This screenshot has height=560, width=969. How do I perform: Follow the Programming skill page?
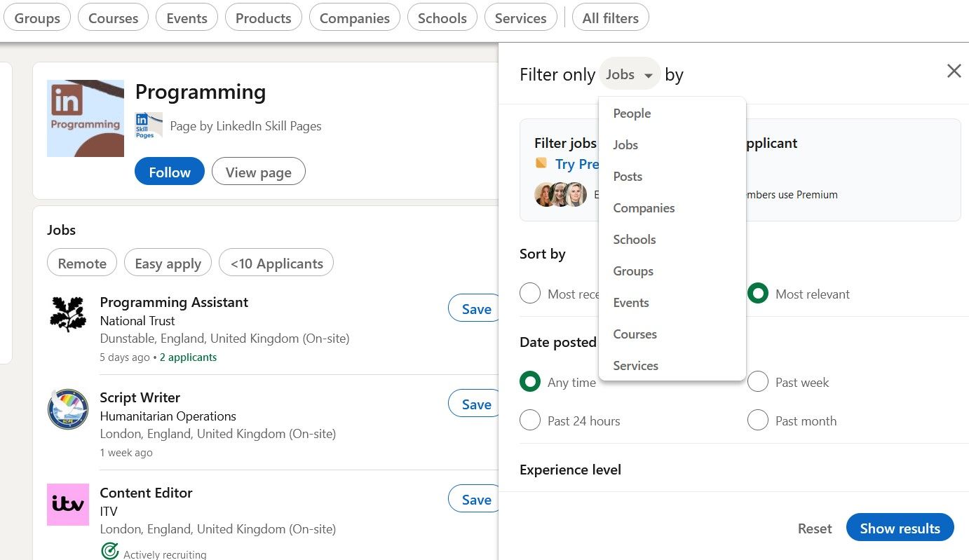point(170,172)
